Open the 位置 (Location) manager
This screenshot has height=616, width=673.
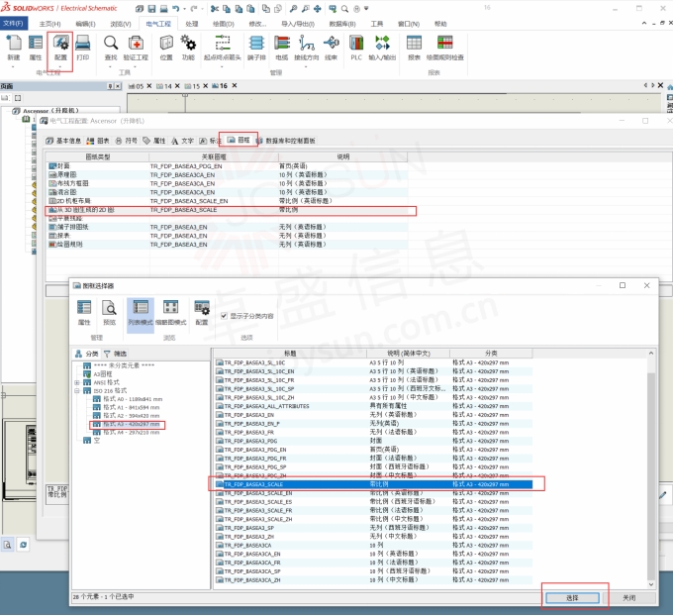click(x=166, y=48)
